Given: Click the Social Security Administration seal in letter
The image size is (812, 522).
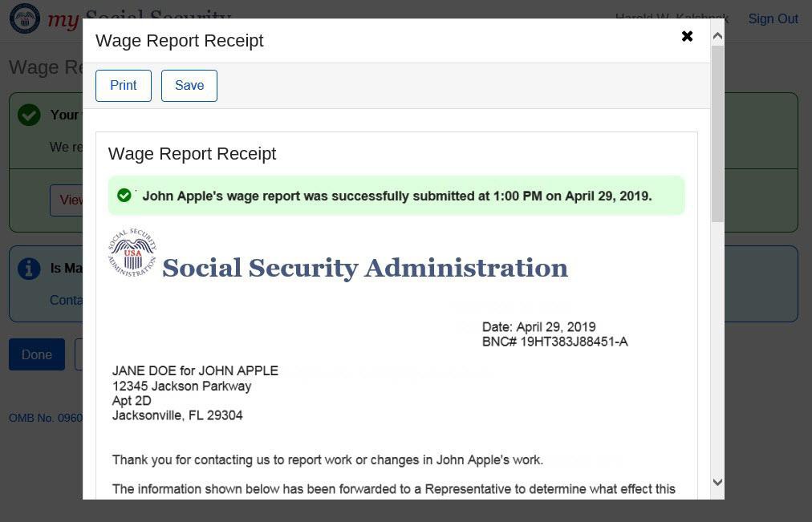Looking at the screenshot, I should click(x=132, y=253).
